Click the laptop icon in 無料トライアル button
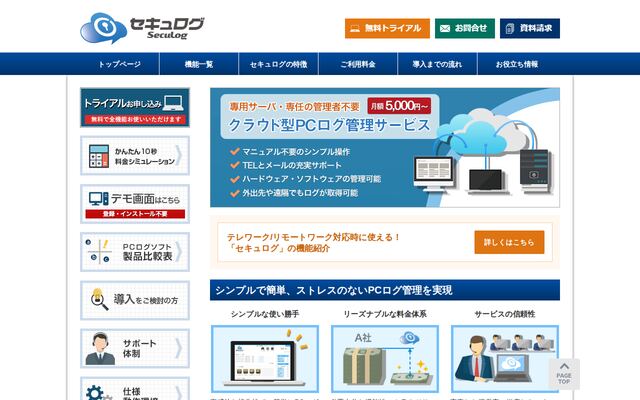Image resolution: width=640 pixels, height=400 pixels. (355, 29)
